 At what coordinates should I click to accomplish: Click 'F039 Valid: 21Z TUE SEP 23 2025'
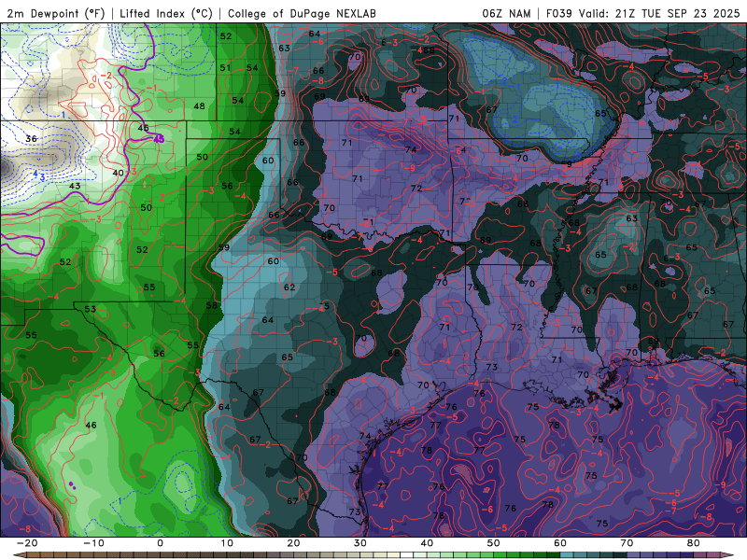coord(642,13)
